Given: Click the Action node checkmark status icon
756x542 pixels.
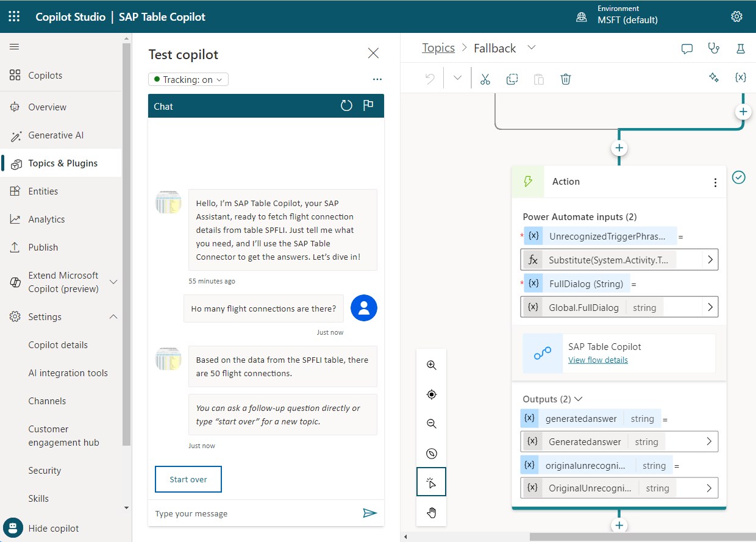Looking at the screenshot, I should pos(739,177).
